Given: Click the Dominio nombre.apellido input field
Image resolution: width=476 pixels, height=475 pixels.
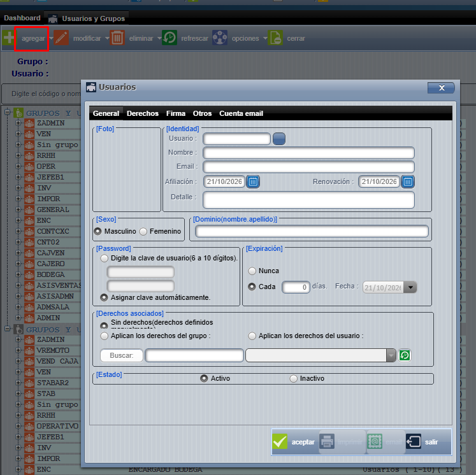Looking at the screenshot, I should click(x=312, y=231).
